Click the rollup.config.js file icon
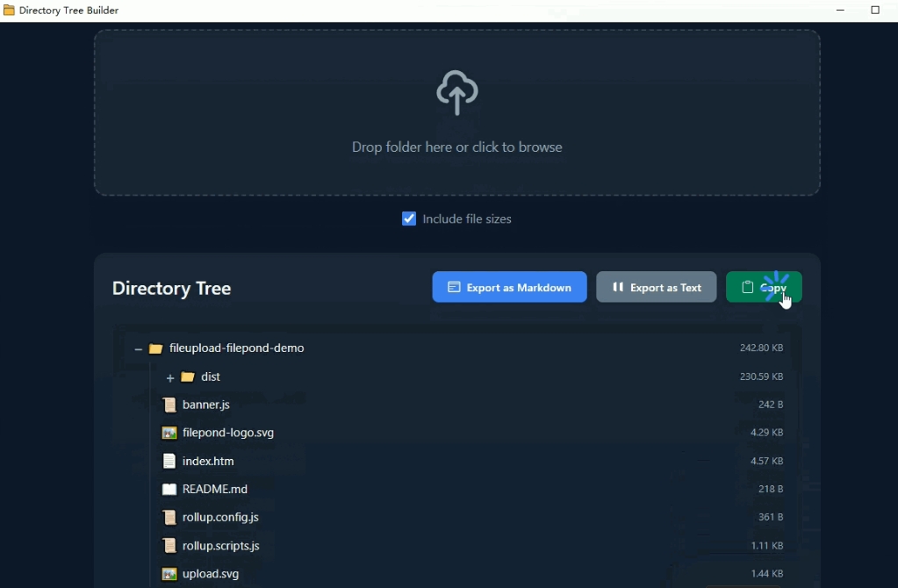 coord(169,517)
